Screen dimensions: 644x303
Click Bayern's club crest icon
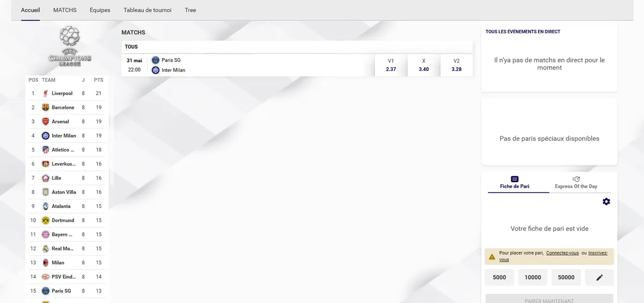coord(46,235)
